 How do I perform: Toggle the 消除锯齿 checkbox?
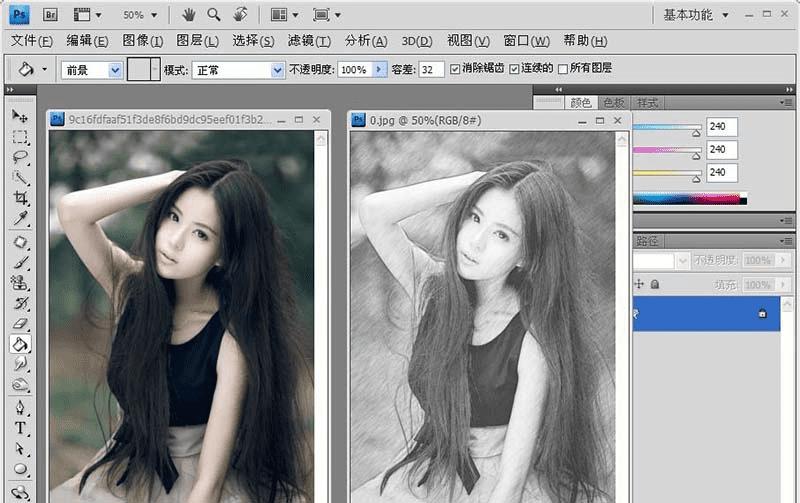(x=456, y=69)
